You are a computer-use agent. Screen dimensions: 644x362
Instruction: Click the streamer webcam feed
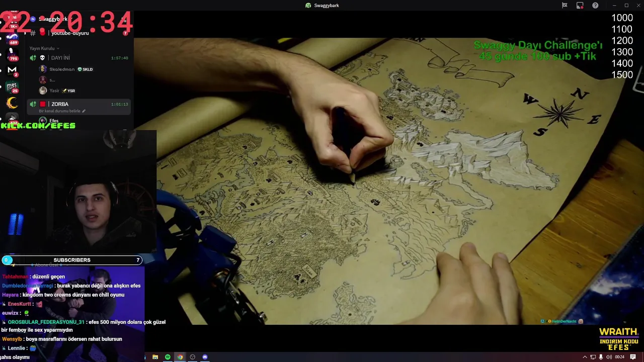click(78, 193)
